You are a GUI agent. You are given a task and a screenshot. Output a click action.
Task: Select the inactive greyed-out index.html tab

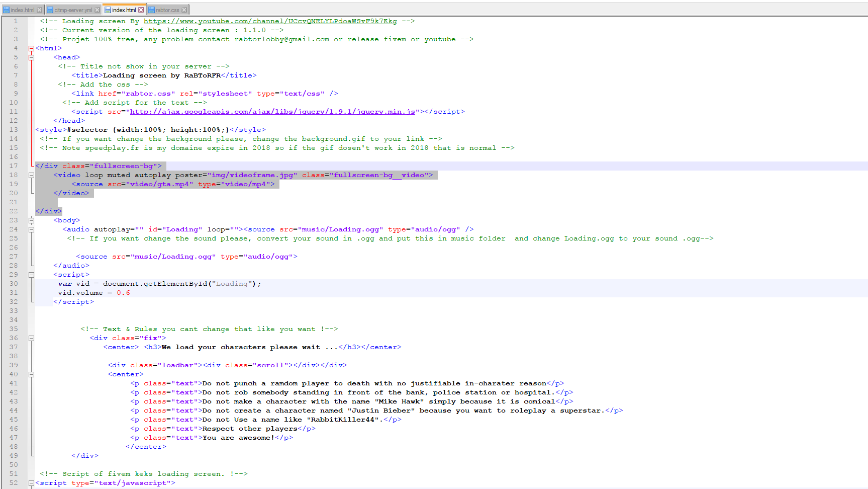pyautogui.click(x=23, y=10)
